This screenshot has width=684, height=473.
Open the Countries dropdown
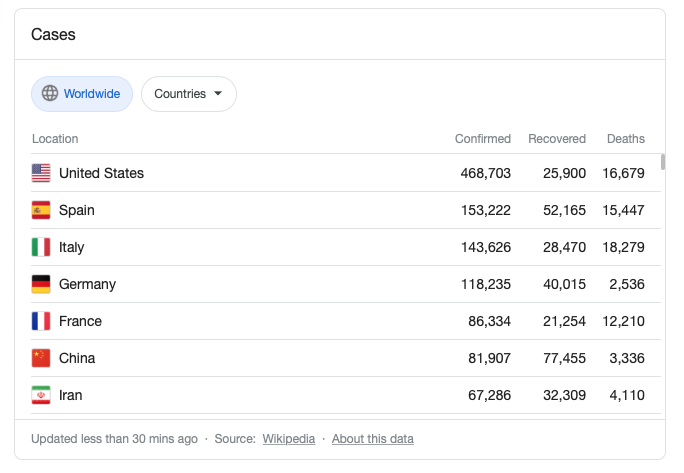tap(189, 94)
